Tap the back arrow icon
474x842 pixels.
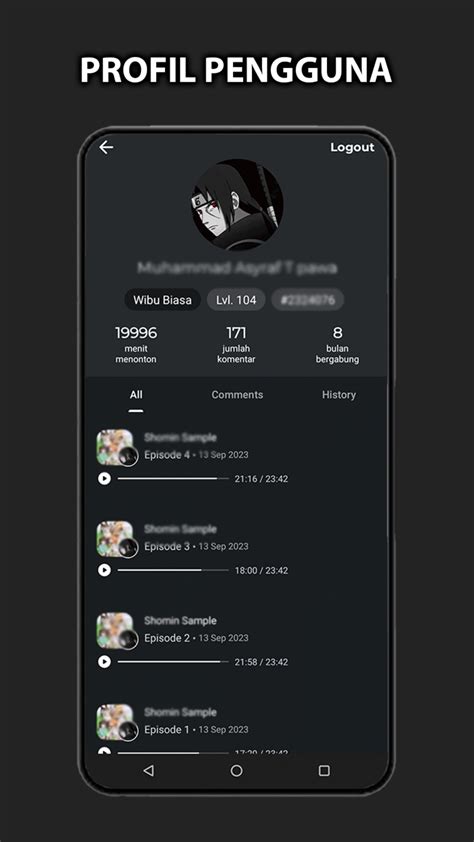106,147
